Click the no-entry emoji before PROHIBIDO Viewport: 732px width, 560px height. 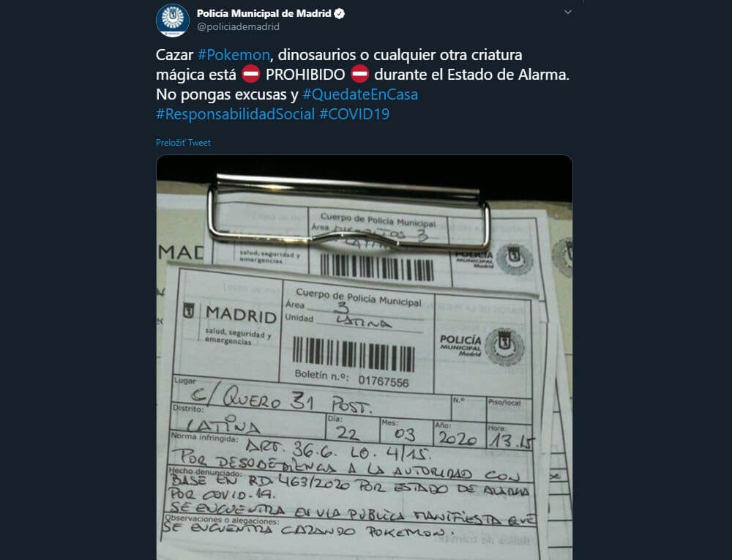click(x=250, y=74)
